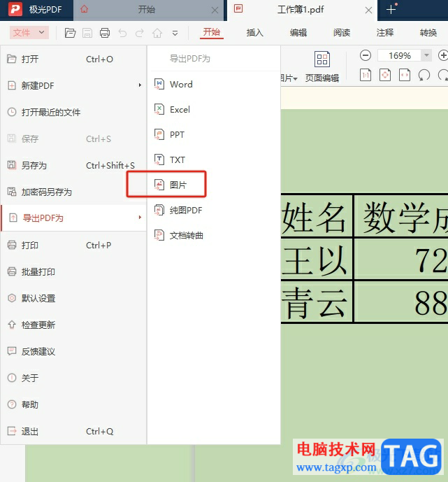The width and height of the screenshot is (448, 482).
Task: Click the 极光PDF app logo
Action: [15, 9]
